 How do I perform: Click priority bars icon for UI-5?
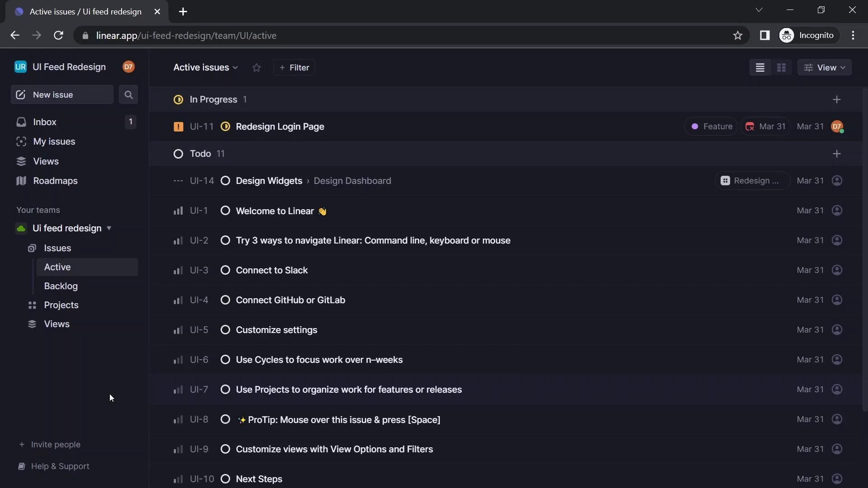pos(178,330)
